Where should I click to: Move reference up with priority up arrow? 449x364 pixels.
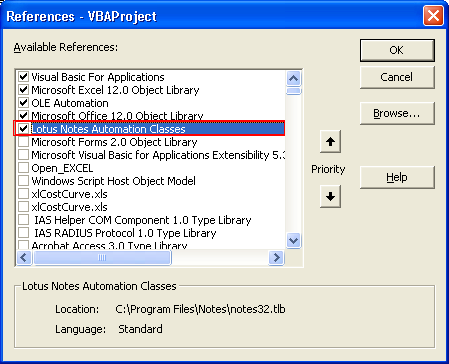click(x=330, y=142)
